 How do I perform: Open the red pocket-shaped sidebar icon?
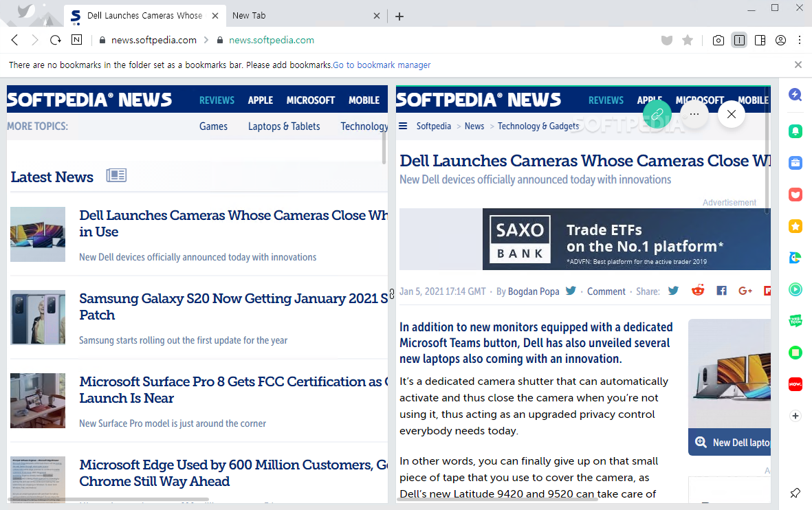pyautogui.click(x=795, y=194)
